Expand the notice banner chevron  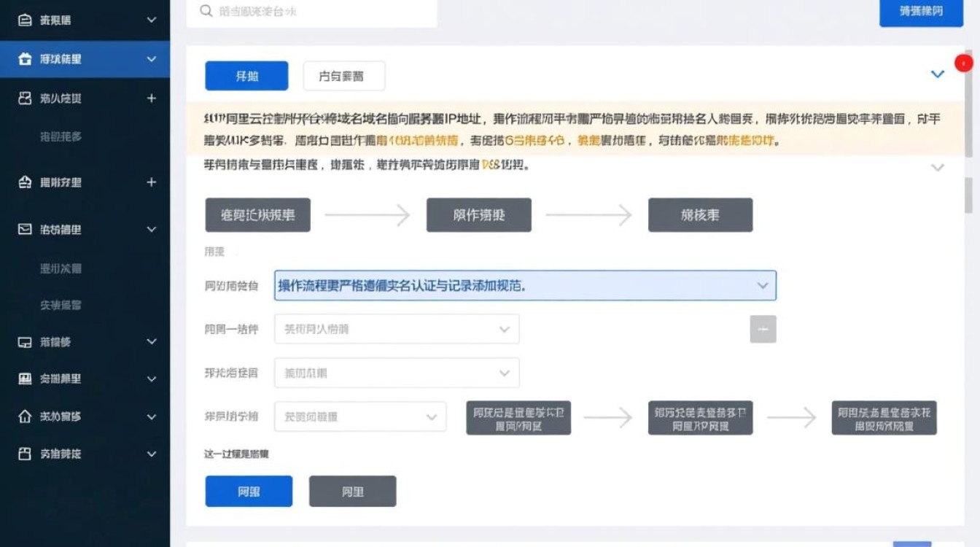tap(938, 166)
